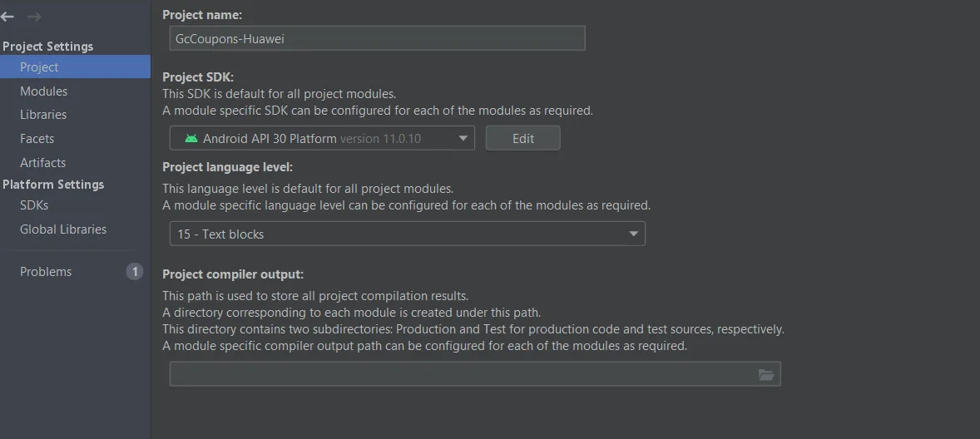Click the Edit button beside SDK
The image size is (980, 439).
click(x=523, y=139)
